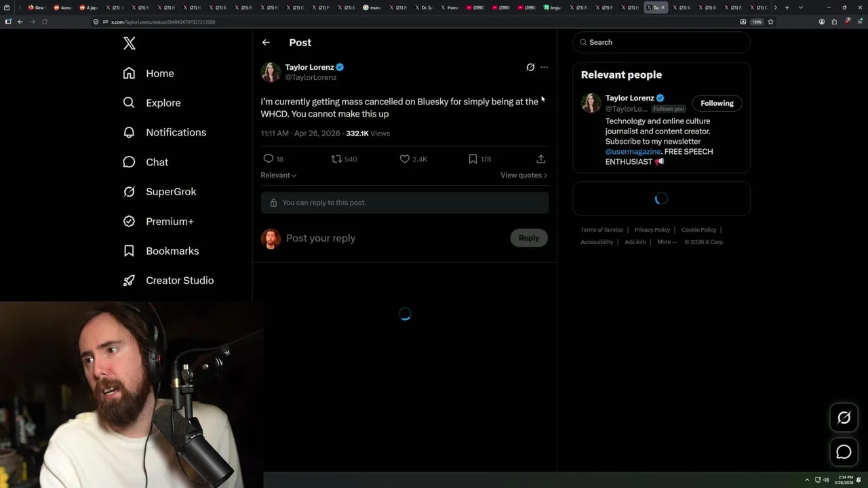Open floating chat messages button

click(x=844, y=452)
